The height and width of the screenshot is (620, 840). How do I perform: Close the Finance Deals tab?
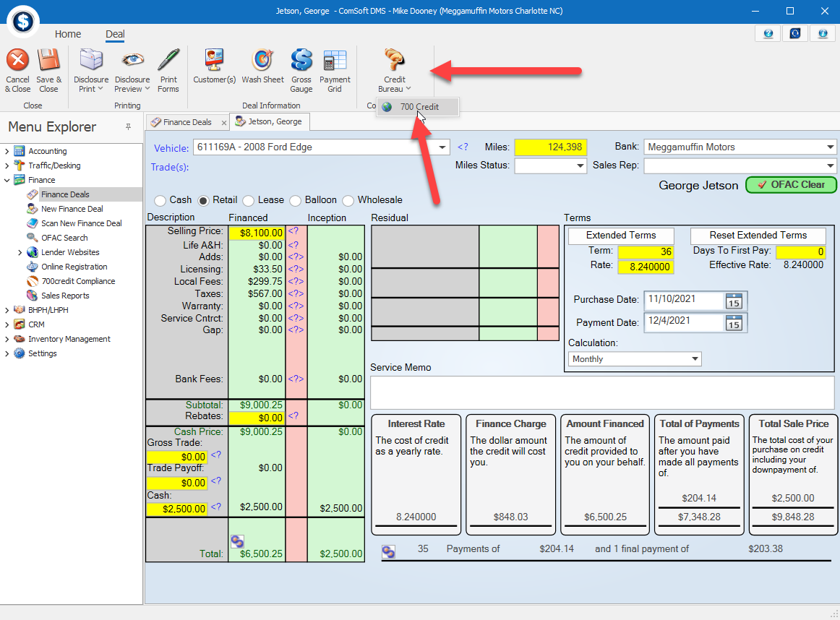pos(224,123)
